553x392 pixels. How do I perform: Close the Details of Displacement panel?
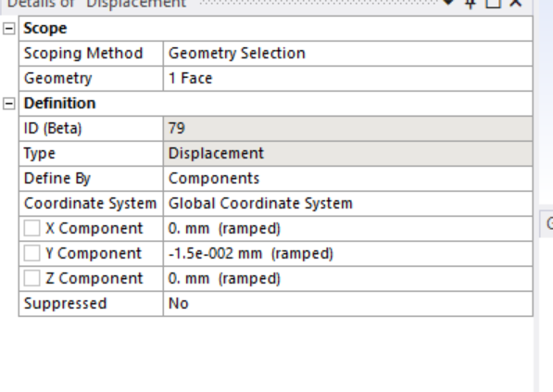point(516,3)
